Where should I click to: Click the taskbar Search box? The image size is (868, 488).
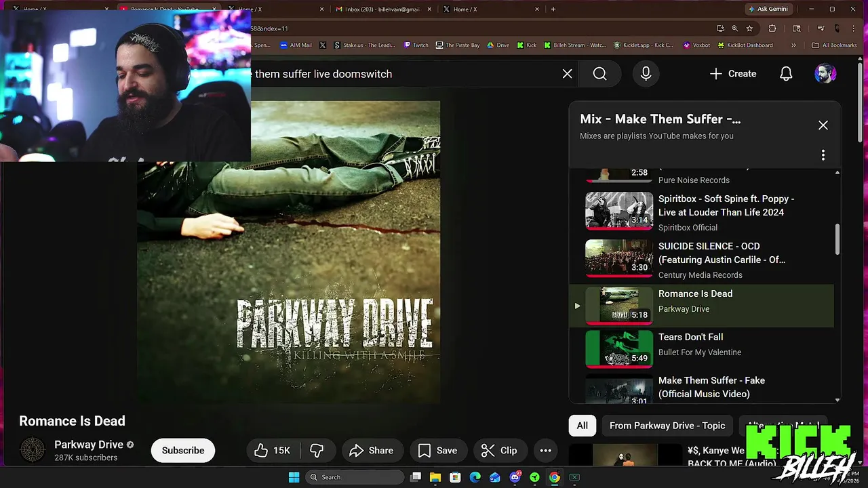(355, 477)
